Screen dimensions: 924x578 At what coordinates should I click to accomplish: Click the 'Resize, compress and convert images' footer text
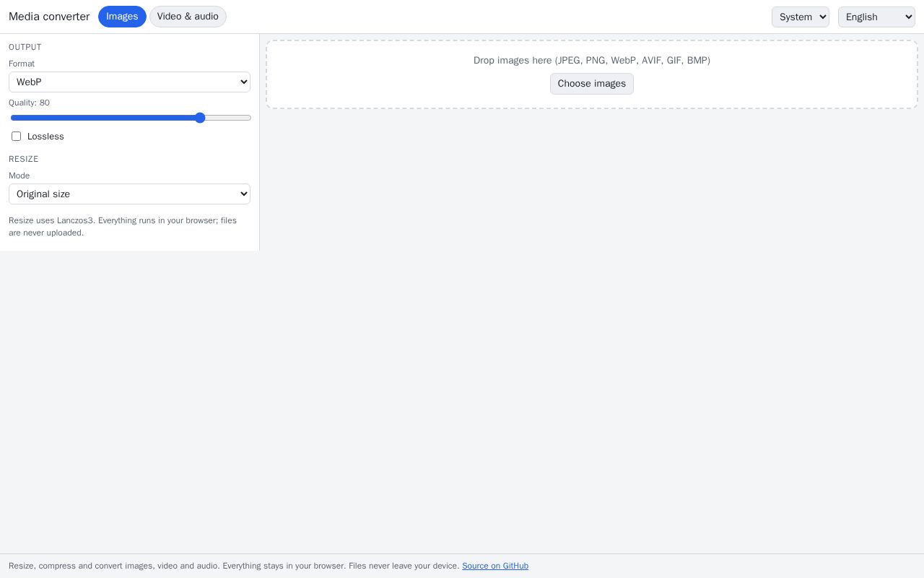pyautogui.click(x=234, y=566)
